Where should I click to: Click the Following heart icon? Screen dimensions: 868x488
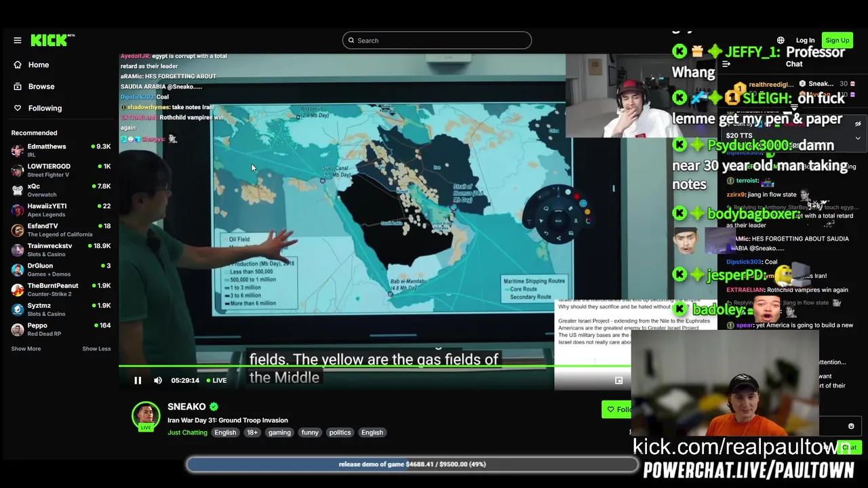(18, 108)
